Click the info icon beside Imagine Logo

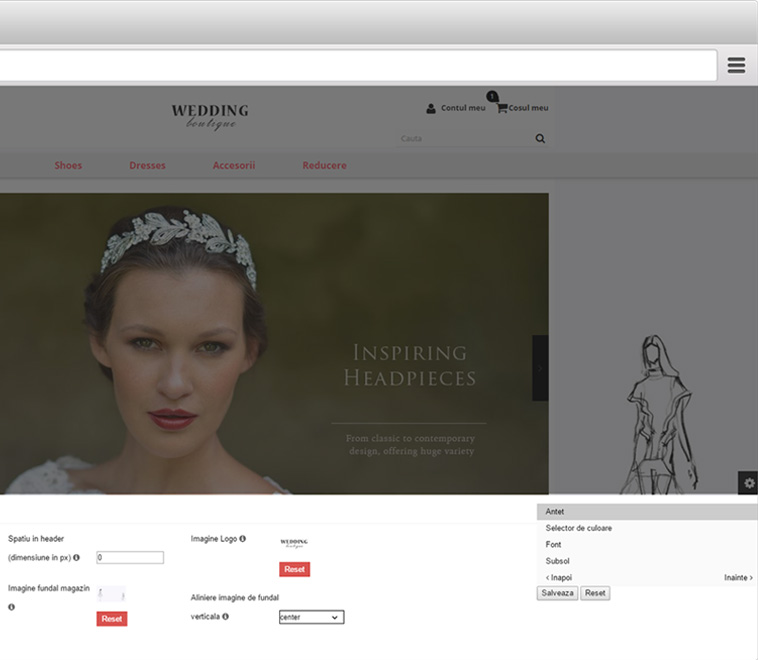[x=243, y=539]
